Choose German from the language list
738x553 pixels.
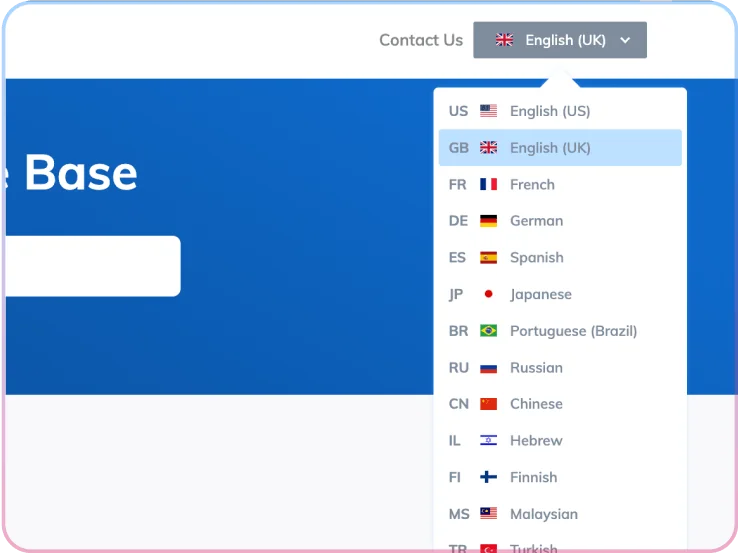[560, 221]
